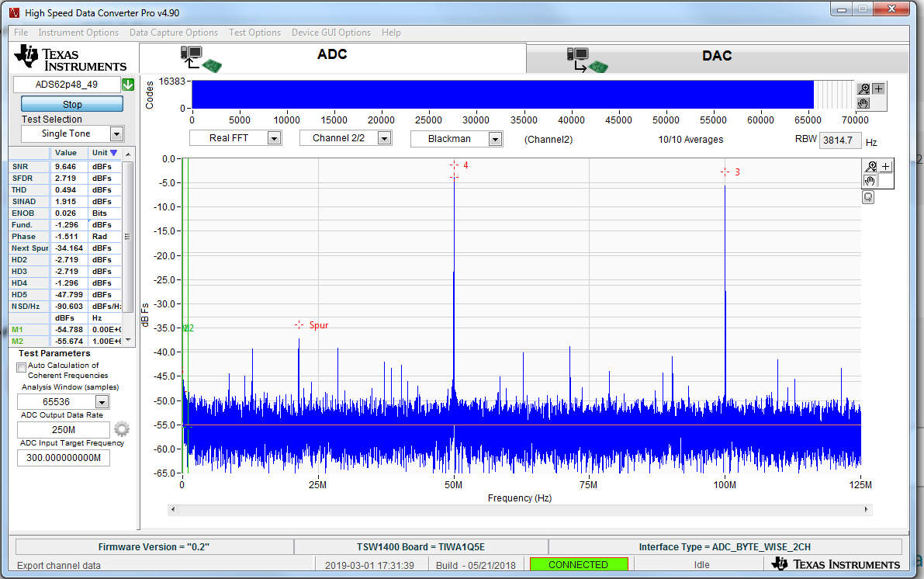Click the Interface Type status text
Image resolution: width=924 pixels, height=579 pixels.
pyautogui.click(x=725, y=546)
